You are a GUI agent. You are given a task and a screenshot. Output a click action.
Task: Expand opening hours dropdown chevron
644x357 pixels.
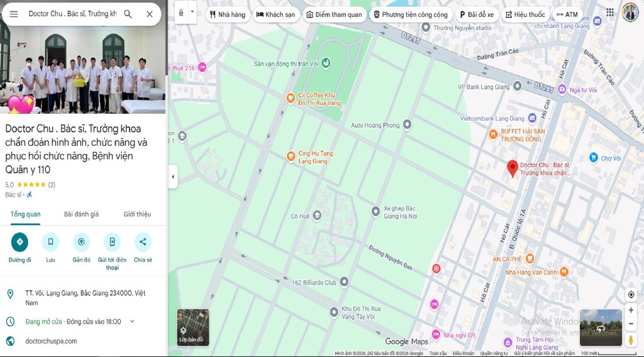pyautogui.click(x=132, y=322)
